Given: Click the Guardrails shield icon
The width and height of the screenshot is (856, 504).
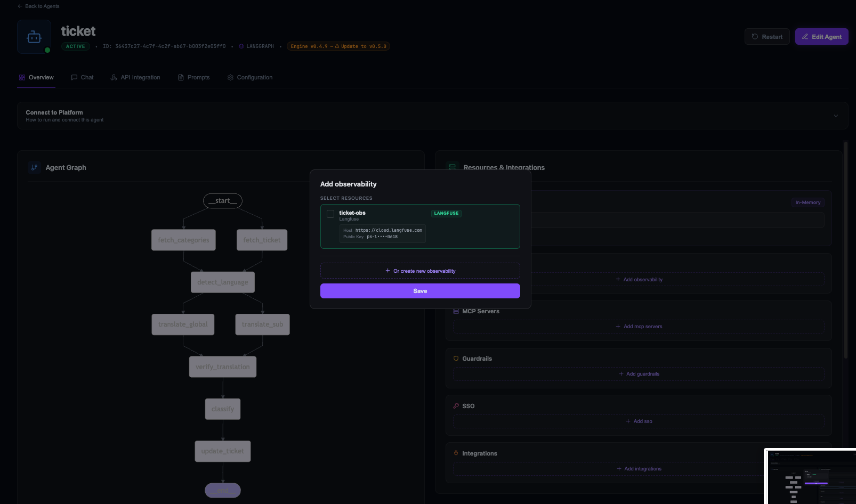Looking at the screenshot, I should [x=456, y=359].
